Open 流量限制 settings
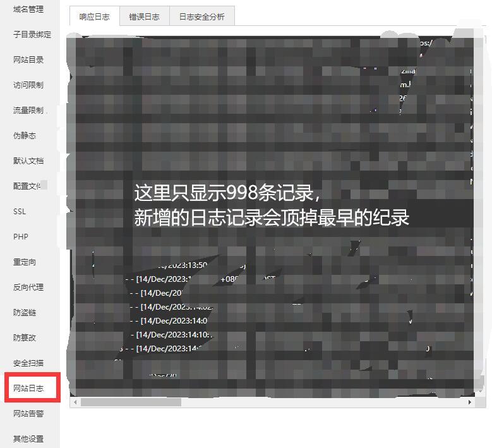The height and width of the screenshot is (448, 492). tap(28, 110)
